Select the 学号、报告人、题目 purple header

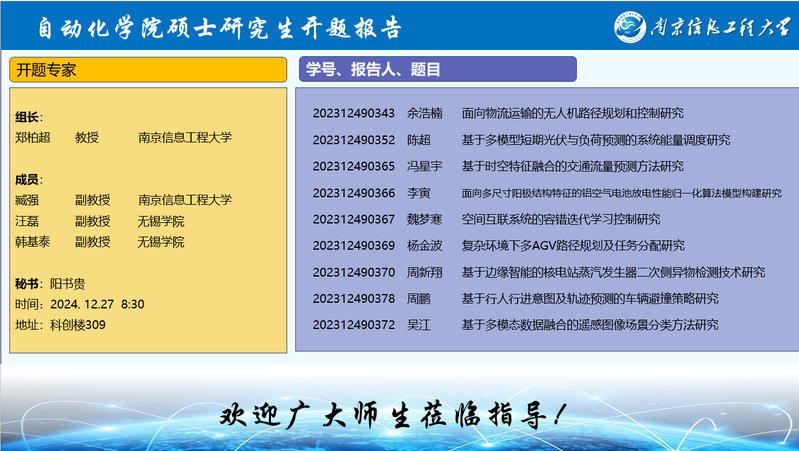pyautogui.click(x=437, y=70)
